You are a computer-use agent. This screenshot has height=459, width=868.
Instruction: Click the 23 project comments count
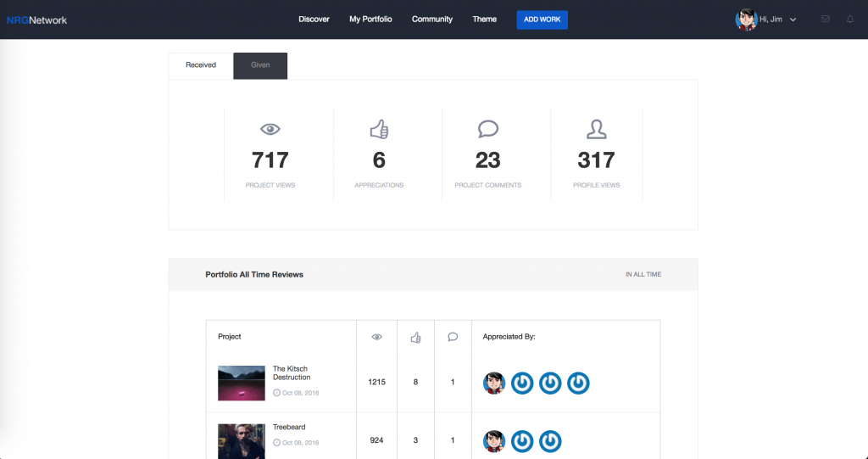coord(487,160)
